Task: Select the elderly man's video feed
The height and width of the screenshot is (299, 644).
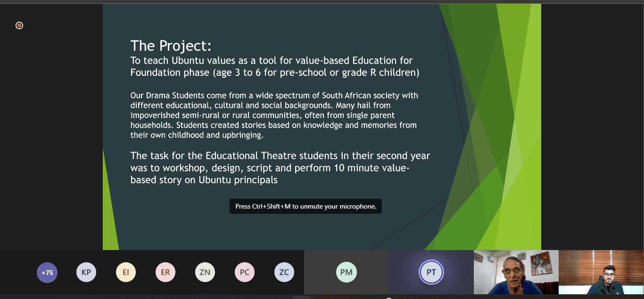Action: tap(516, 272)
